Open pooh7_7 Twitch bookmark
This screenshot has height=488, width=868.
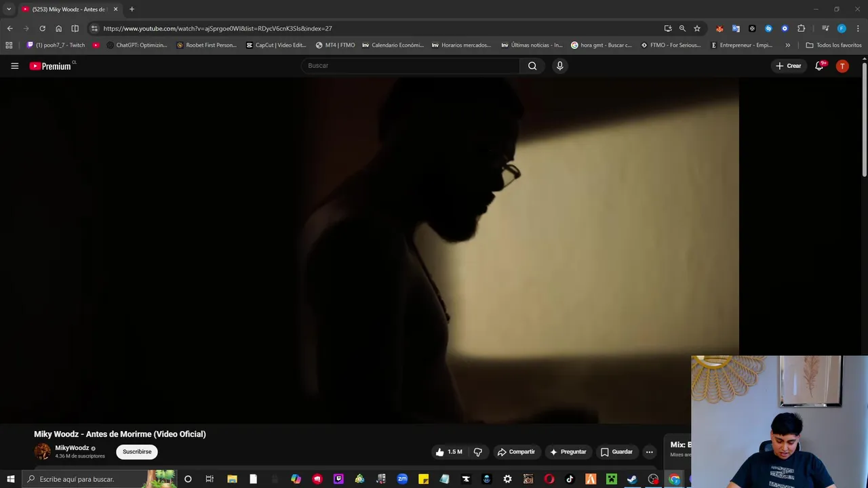coord(56,45)
